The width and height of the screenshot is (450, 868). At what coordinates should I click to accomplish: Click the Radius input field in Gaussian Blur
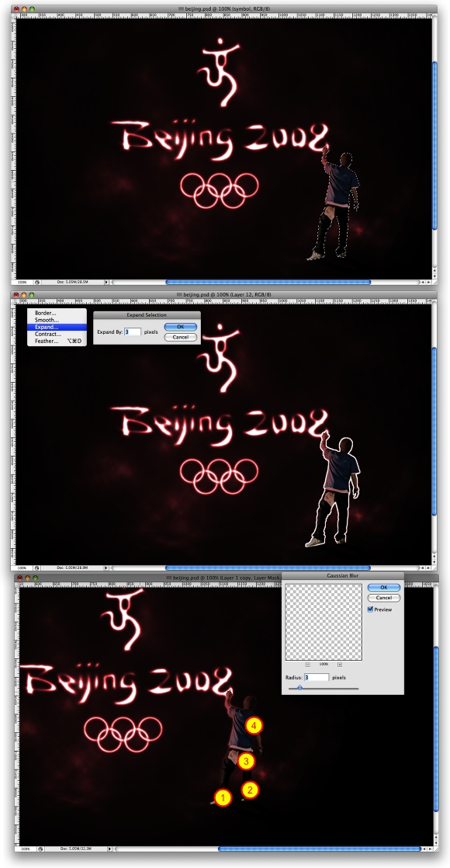coord(317,677)
